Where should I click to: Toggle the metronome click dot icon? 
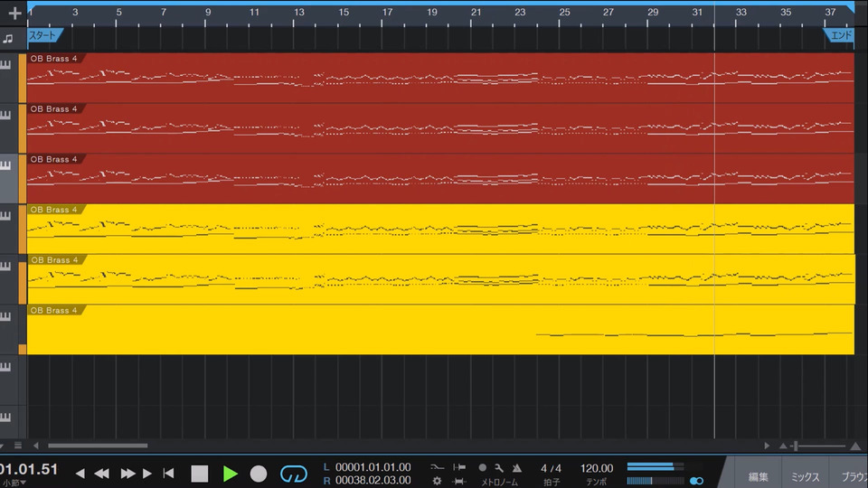coord(483,467)
